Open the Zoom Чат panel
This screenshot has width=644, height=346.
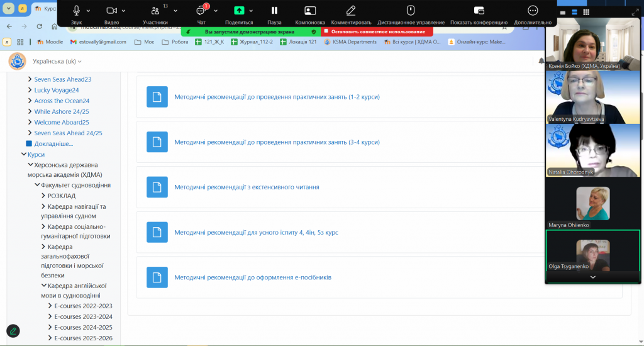(201, 11)
